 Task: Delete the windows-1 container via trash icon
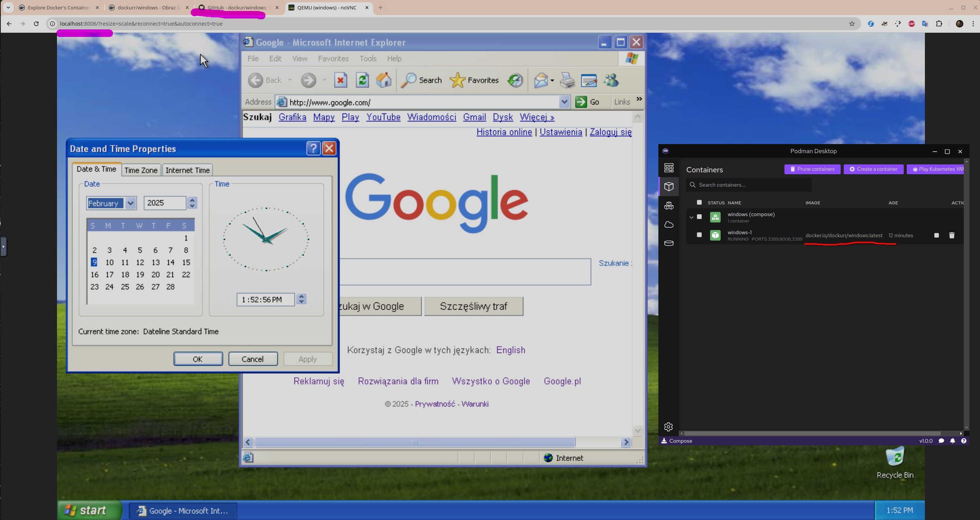point(951,236)
